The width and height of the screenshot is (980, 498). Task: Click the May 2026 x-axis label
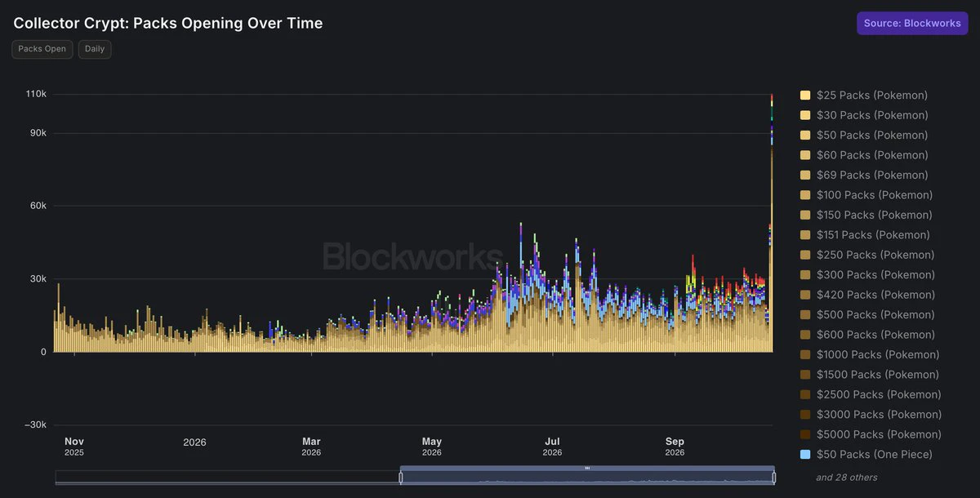coord(432,446)
